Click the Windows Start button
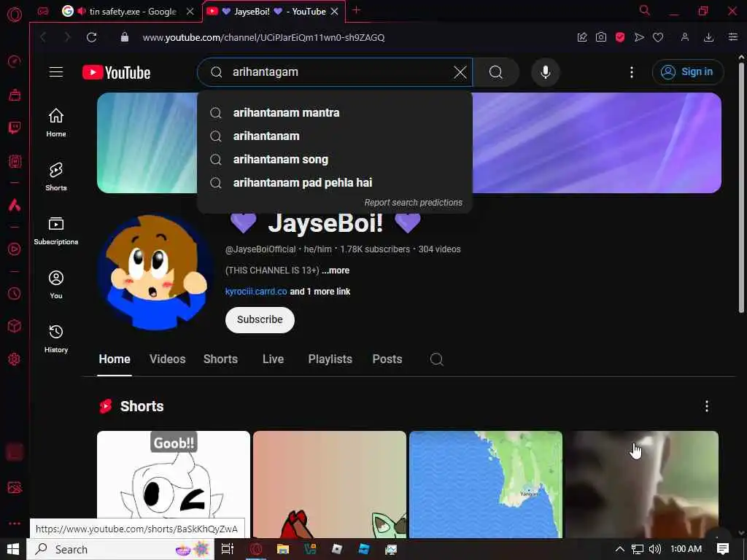747x560 pixels. point(13,549)
